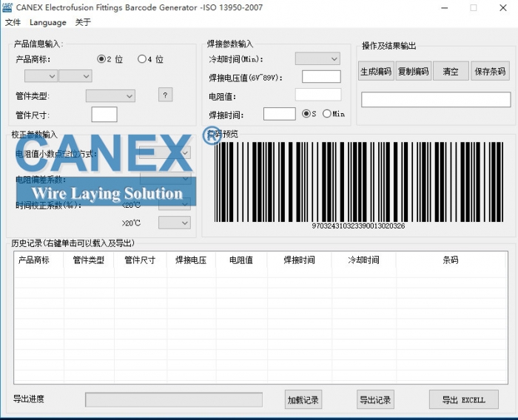
Task: Click the barcode number 970324310323390013020326
Action: tap(358, 226)
